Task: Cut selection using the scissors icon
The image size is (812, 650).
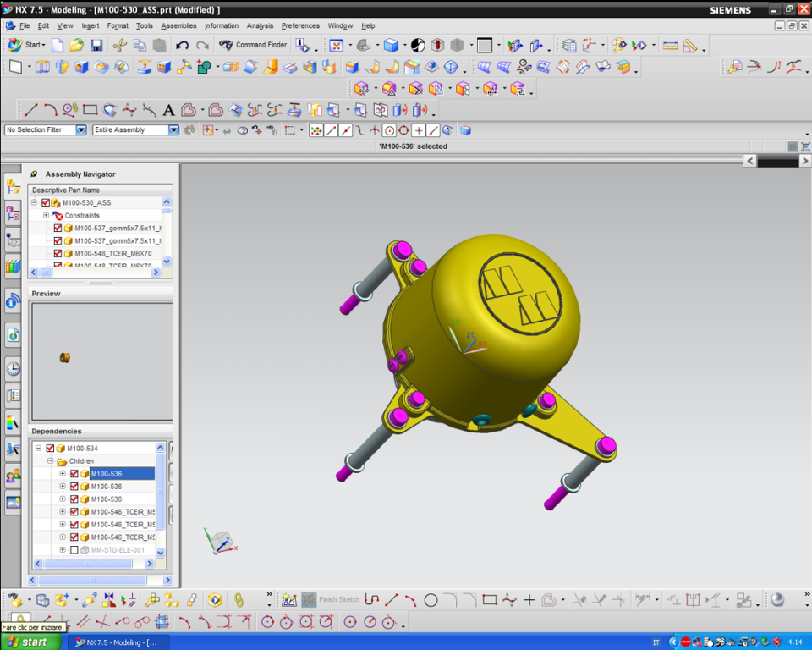Action: point(119,46)
